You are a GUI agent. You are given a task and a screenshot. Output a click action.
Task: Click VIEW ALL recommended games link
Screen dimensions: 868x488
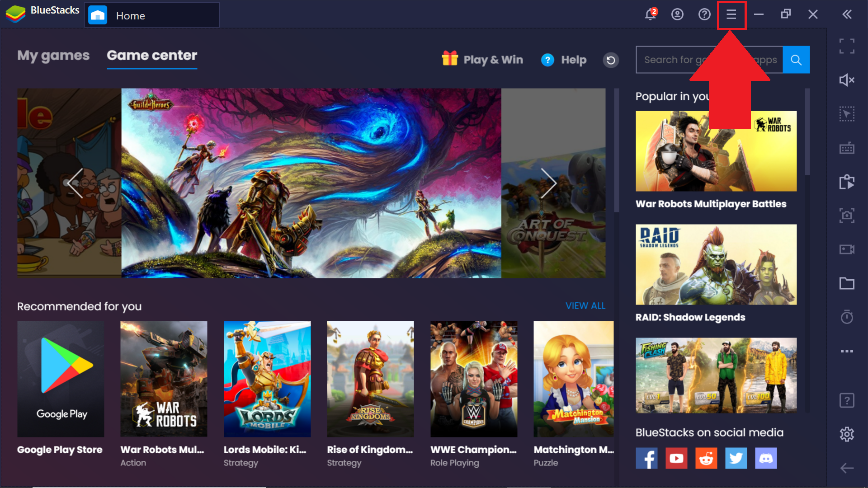coord(585,305)
